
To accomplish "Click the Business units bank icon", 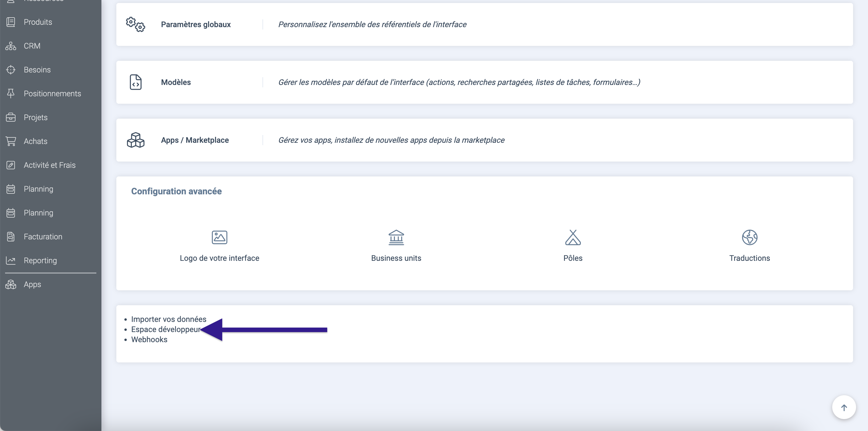I will click(396, 237).
